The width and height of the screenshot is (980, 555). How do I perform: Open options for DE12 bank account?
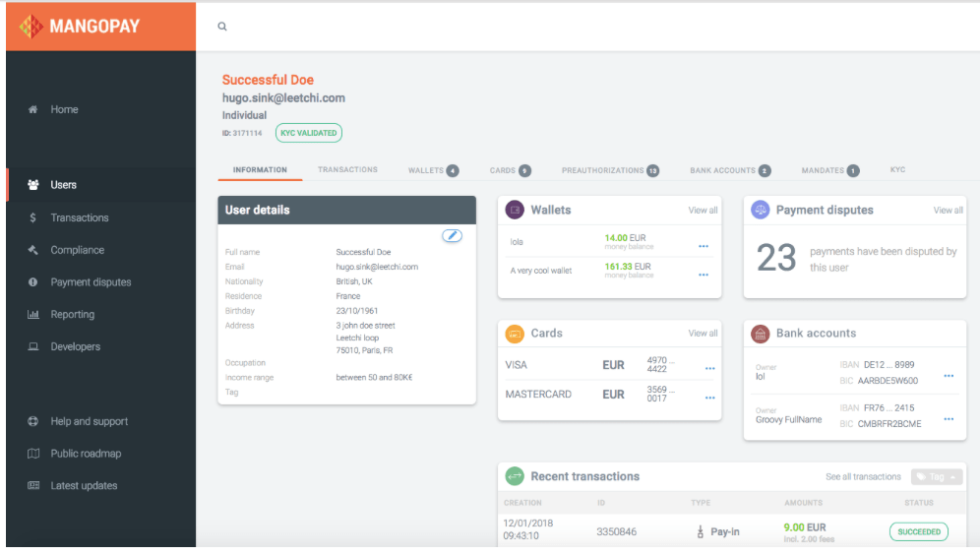click(x=949, y=376)
